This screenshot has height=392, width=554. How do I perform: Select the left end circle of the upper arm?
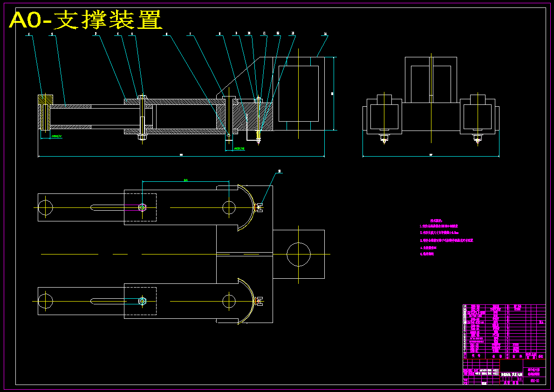point(46,207)
